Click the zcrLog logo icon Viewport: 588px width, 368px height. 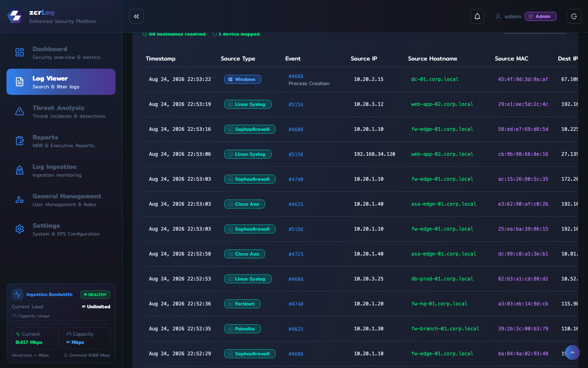point(16,16)
